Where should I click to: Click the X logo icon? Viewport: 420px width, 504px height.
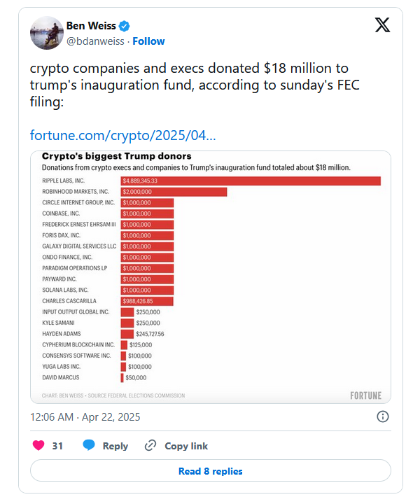pos(382,25)
